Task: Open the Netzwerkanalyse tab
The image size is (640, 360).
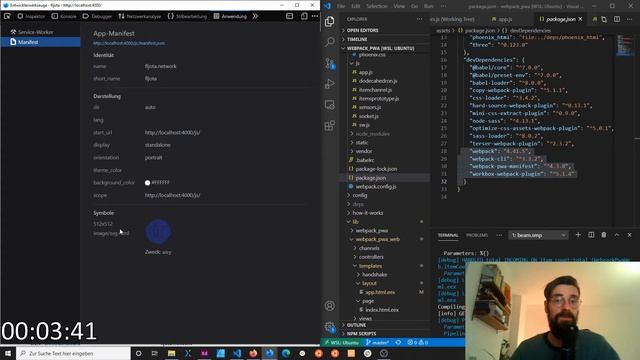Action: pyautogui.click(x=140, y=16)
